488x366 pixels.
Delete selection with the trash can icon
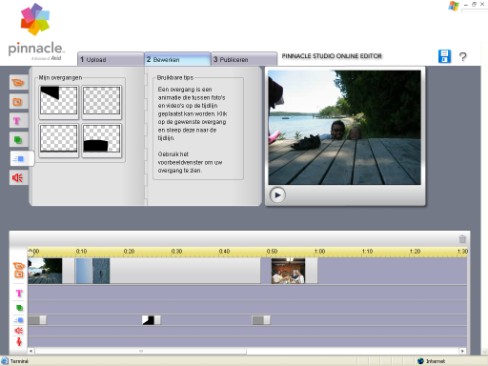tap(462, 239)
